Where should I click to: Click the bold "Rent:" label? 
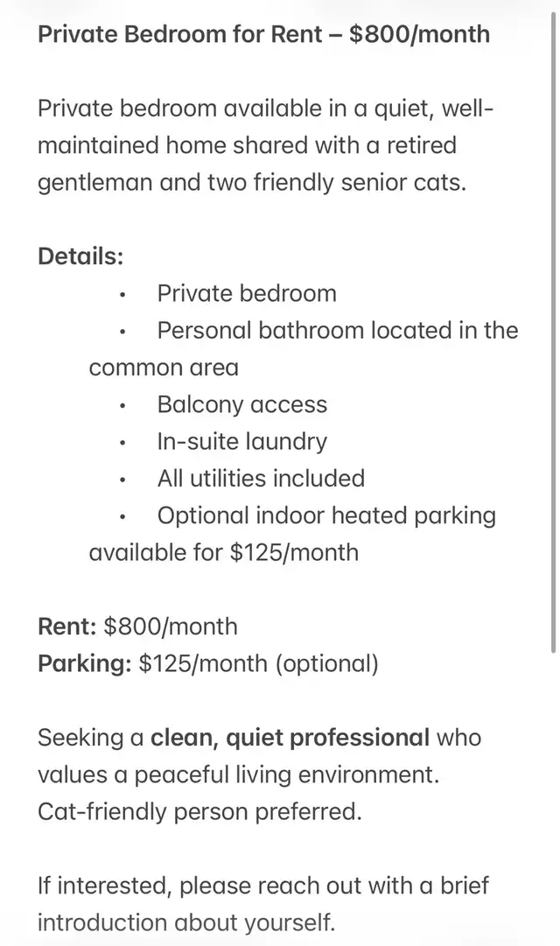66,627
